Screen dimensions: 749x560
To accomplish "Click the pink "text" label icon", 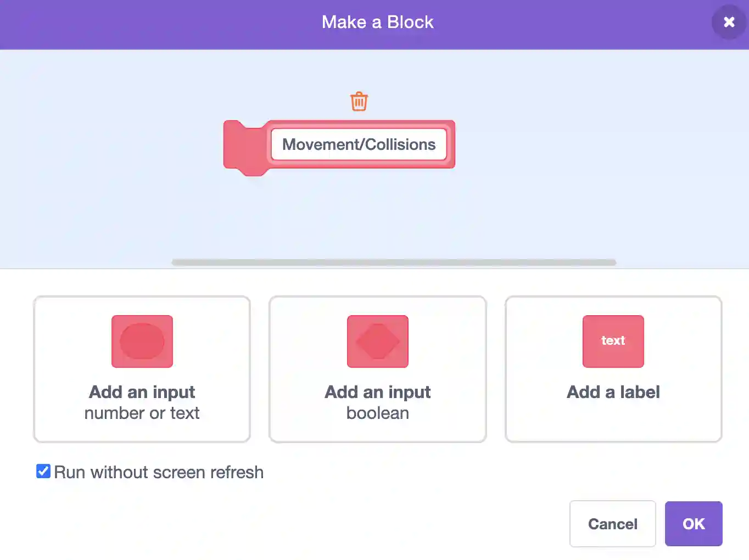I will pos(613,341).
